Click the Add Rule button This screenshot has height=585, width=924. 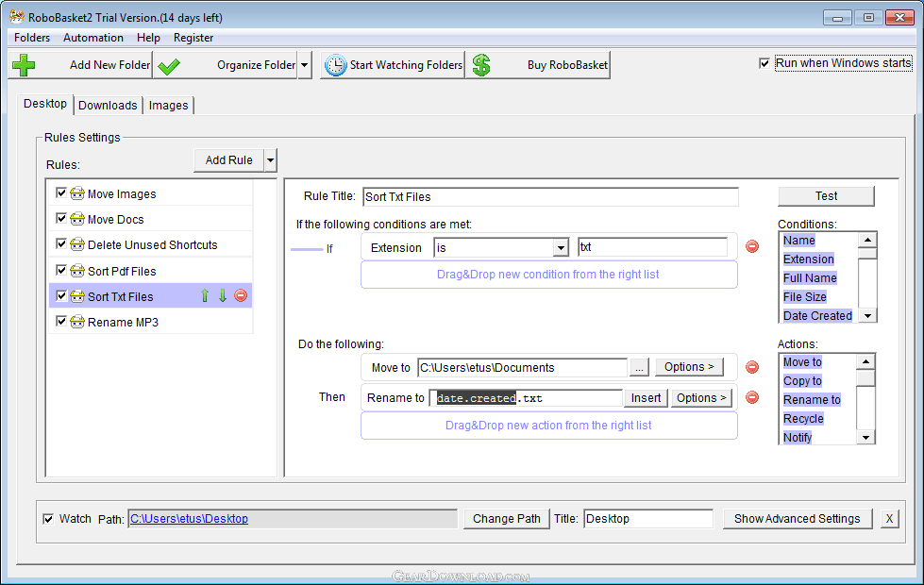(228, 160)
